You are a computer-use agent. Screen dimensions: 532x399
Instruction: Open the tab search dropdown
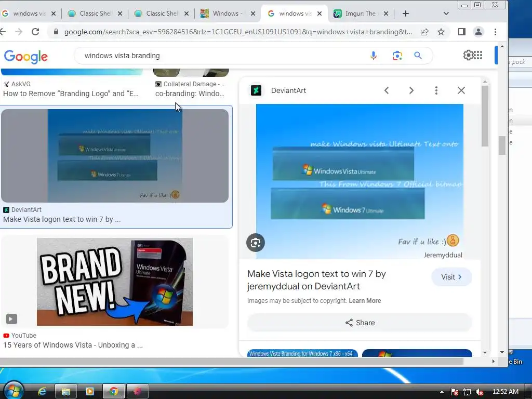pos(446,14)
